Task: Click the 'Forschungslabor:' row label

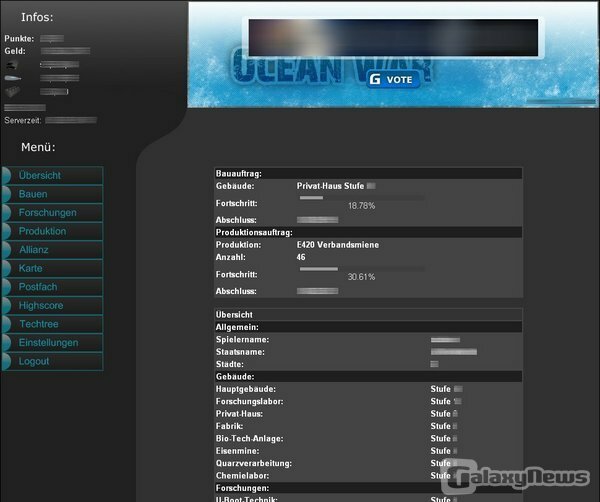Action: tap(249, 401)
